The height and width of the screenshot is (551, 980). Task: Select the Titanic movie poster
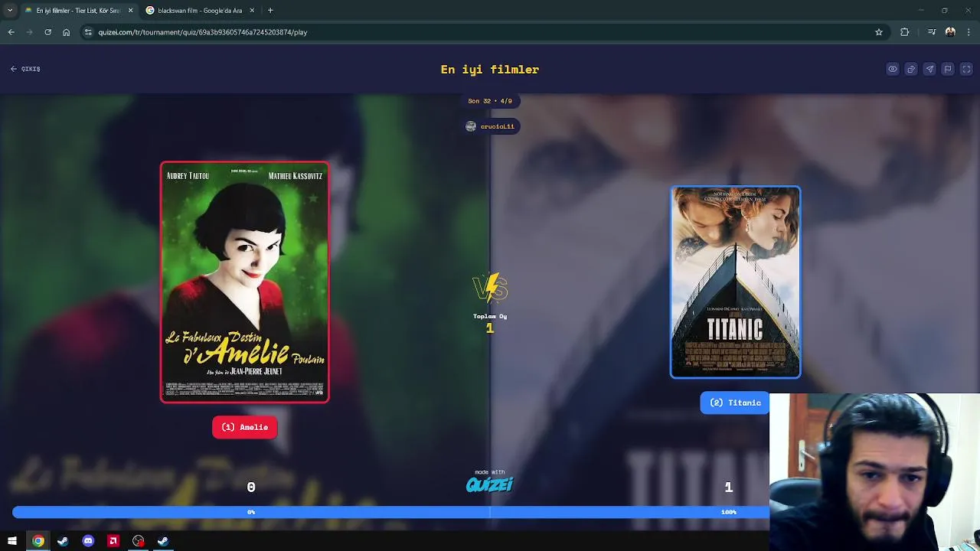pyautogui.click(x=736, y=282)
